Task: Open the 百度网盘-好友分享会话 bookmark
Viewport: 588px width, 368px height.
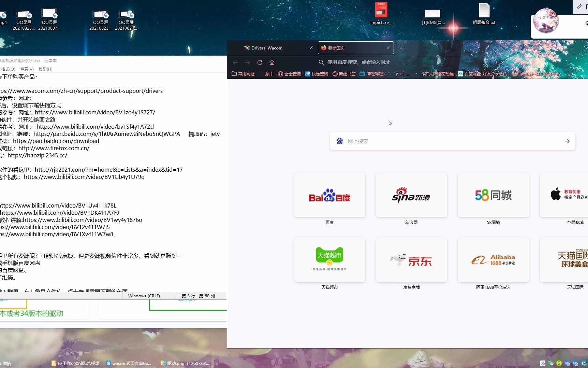Action: tap(482, 74)
